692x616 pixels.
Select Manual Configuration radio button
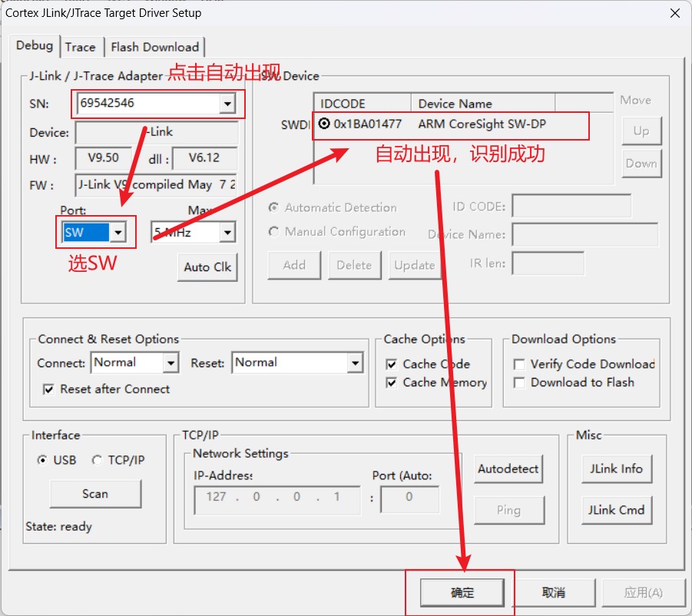tap(273, 232)
